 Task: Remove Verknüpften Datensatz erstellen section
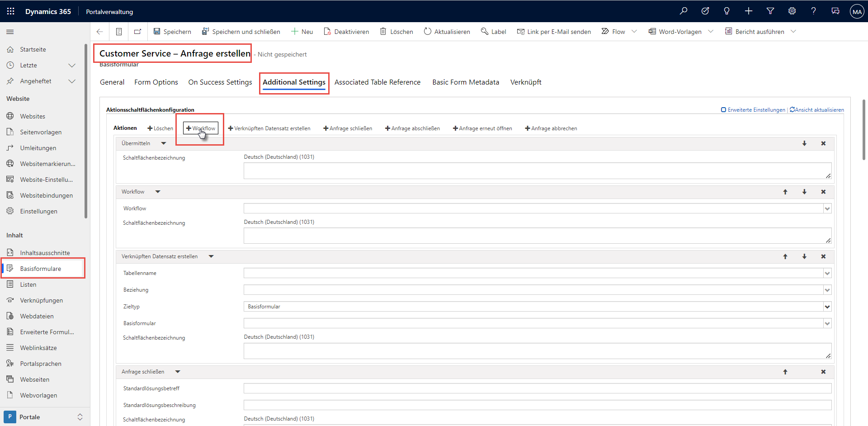[823, 256]
